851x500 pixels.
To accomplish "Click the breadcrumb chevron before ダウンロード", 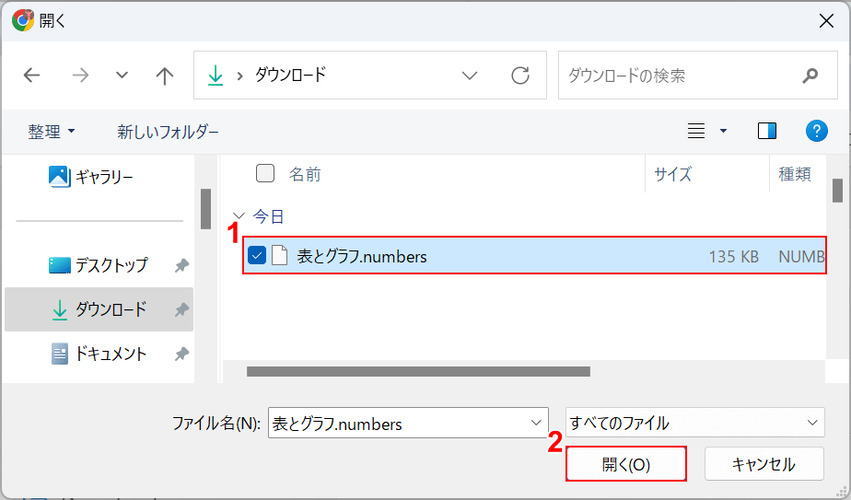I will point(239,76).
